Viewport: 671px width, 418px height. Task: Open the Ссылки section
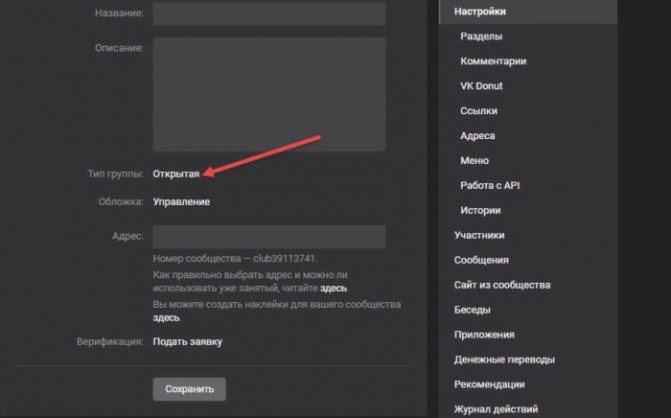(x=479, y=111)
